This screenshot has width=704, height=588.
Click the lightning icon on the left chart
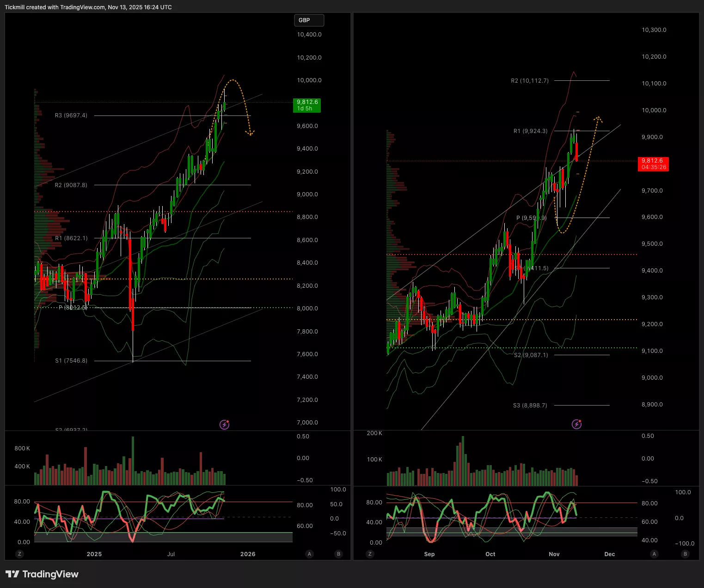click(225, 424)
